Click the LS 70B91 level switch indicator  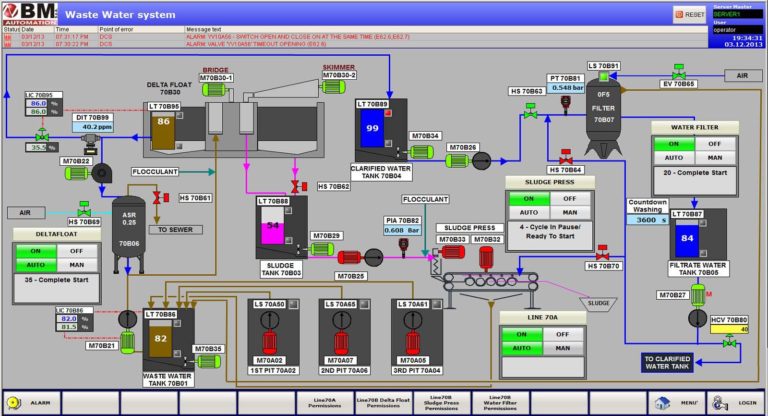tap(603, 76)
